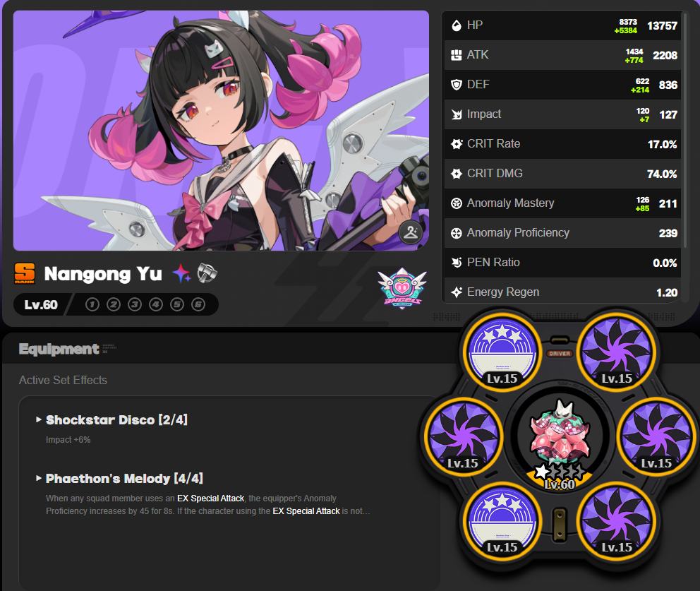Select the bottom-left Shockstar Disco drive disc
Image resolution: width=700 pixels, height=591 pixels.
pyautogui.click(x=502, y=521)
